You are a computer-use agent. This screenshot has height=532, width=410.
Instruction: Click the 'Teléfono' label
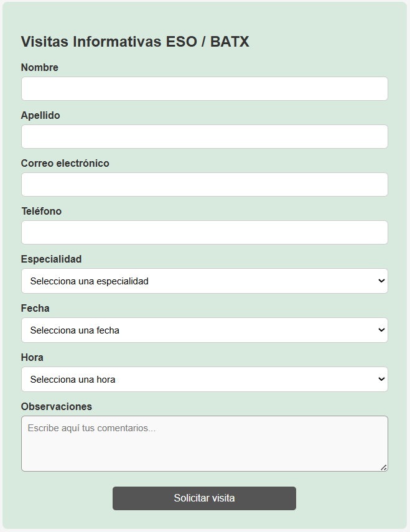pyautogui.click(x=41, y=211)
